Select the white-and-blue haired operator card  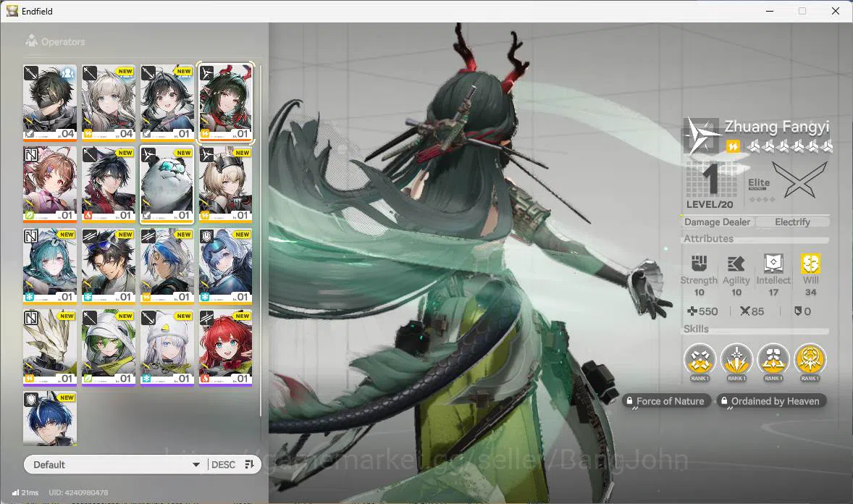pyautogui.click(x=167, y=266)
